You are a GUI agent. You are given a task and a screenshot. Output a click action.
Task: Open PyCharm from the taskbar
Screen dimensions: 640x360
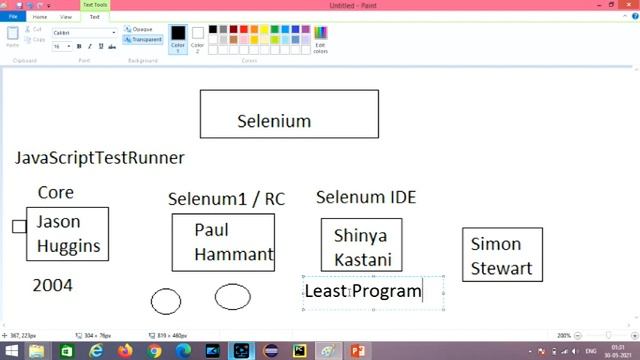300,351
